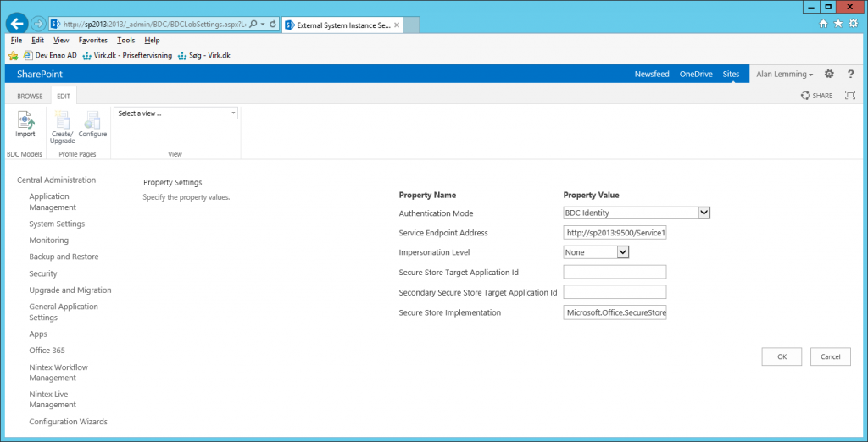Click the Service Endpoint Address field
This screenshot has height=442, width=868.
pyautogui.click(x=615, y=233)
